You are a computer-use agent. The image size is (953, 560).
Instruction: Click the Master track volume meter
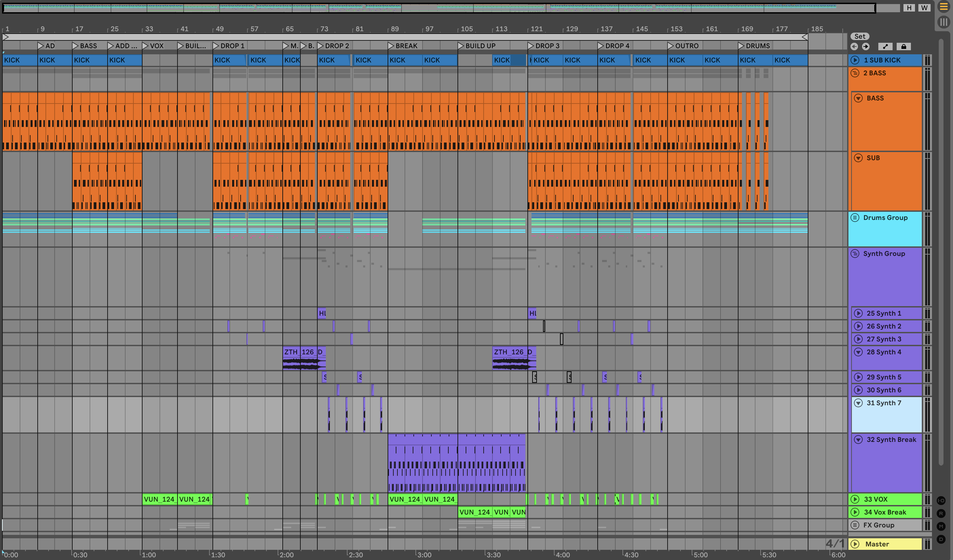tap(927, 544)
